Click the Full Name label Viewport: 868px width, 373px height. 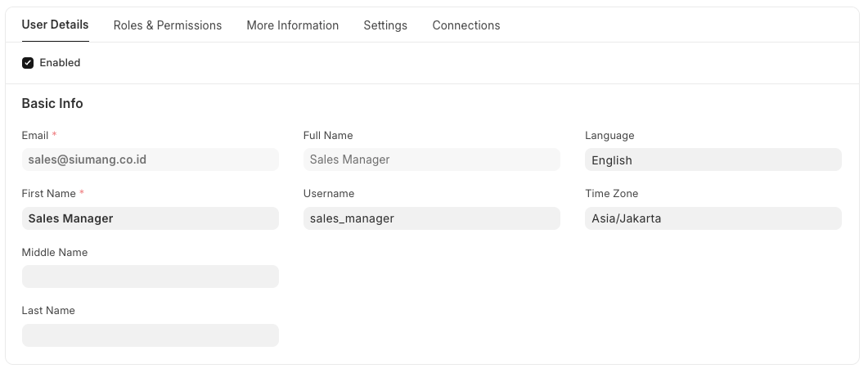tap(328, 136)
